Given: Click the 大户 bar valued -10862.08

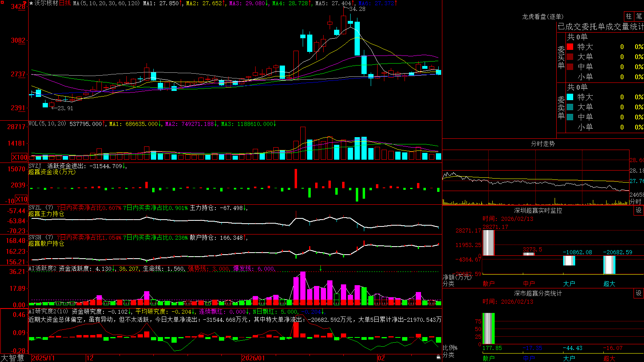Looking at the screenshot, I should (569, 260).
